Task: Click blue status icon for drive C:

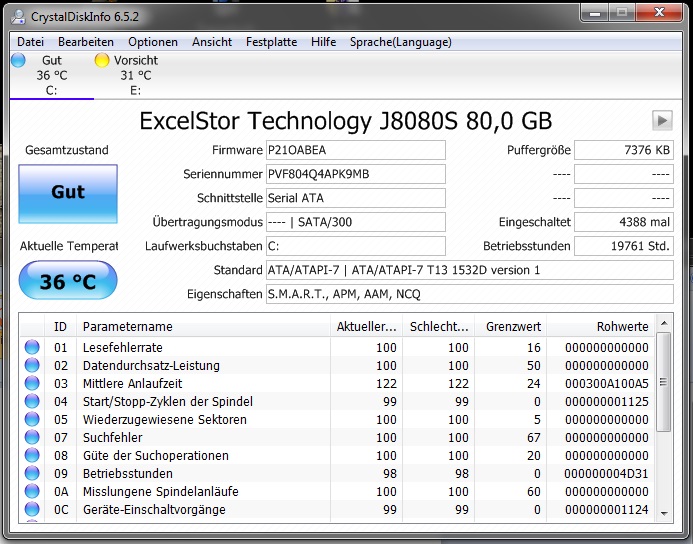Action: pyautogui.click(x=18, y=60)
